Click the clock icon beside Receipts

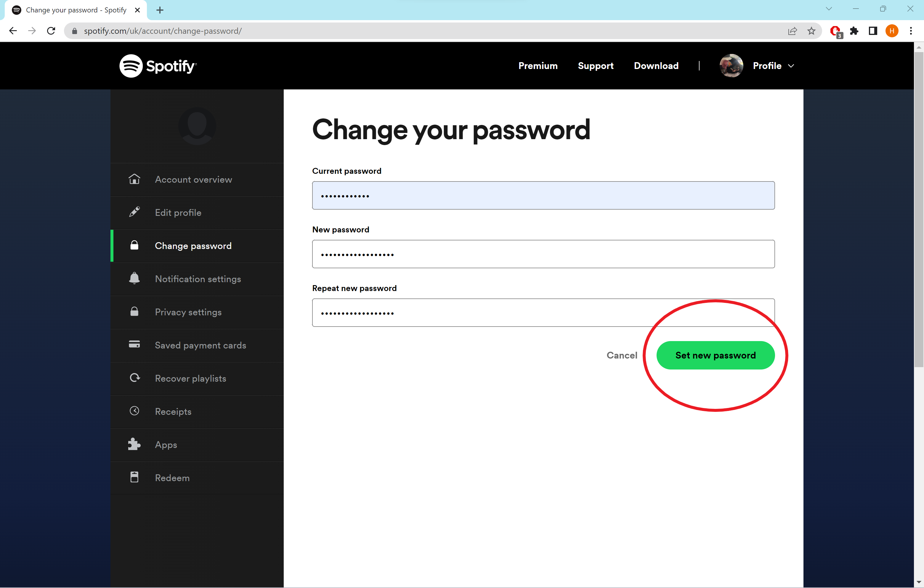pos(134,411)
